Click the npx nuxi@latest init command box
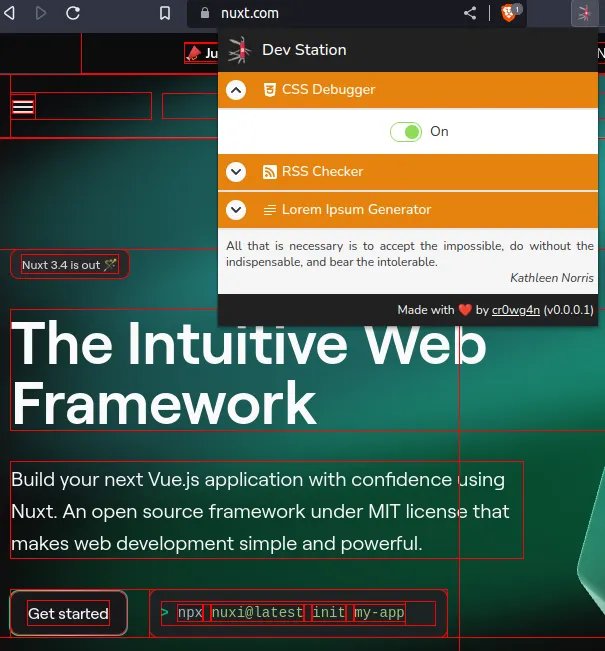The width and height of the screenshot is (605, 651). click(298, 613)
